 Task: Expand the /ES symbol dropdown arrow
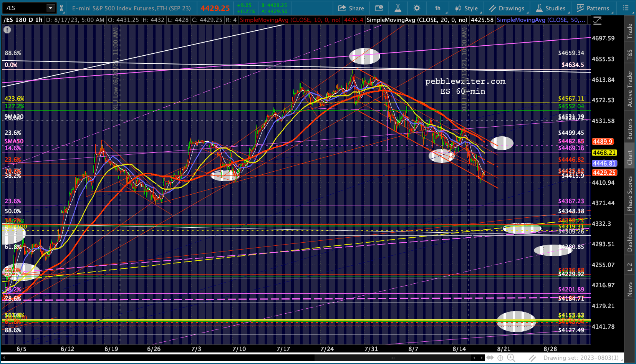51,8
